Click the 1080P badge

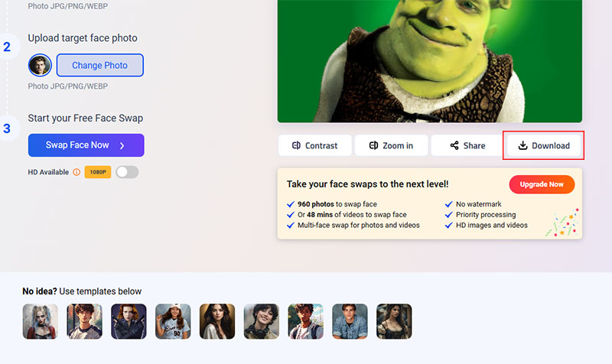click(x=98, y=172)
